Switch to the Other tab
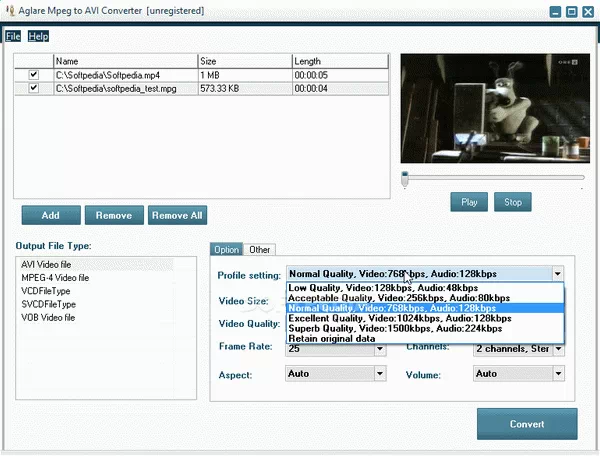This screenshot has width=600, height=456. click(259, 249)
